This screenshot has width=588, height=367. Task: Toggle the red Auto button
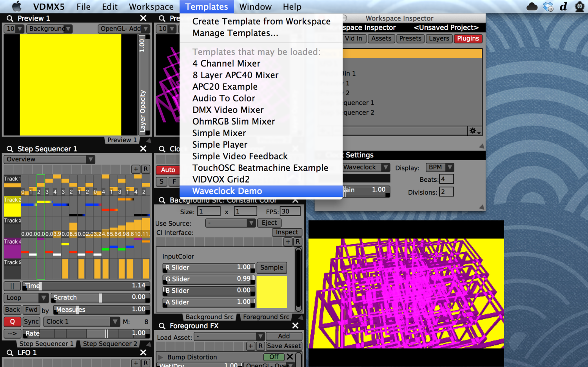168,170
